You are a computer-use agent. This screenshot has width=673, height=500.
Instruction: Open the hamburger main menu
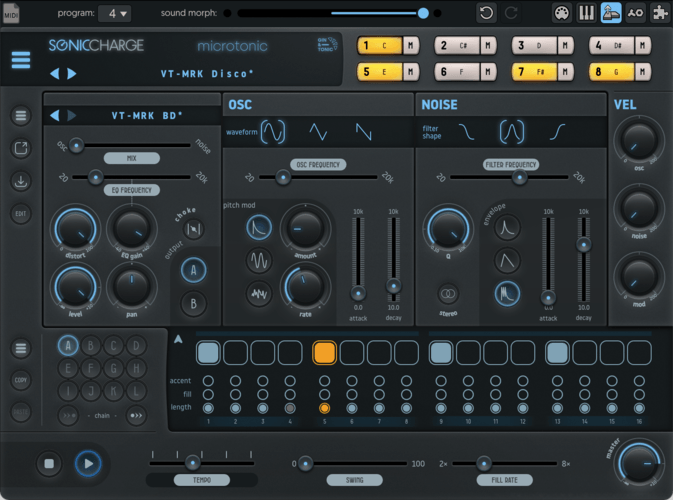(x=21, y=59)
